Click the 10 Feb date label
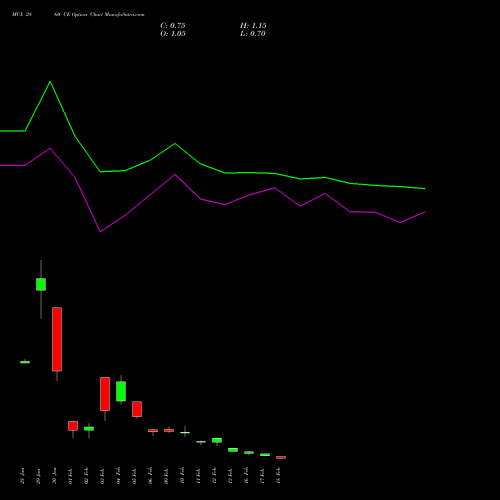Image resolution: width=500 pixels, height=500 pixels. (x=182, y=476)
